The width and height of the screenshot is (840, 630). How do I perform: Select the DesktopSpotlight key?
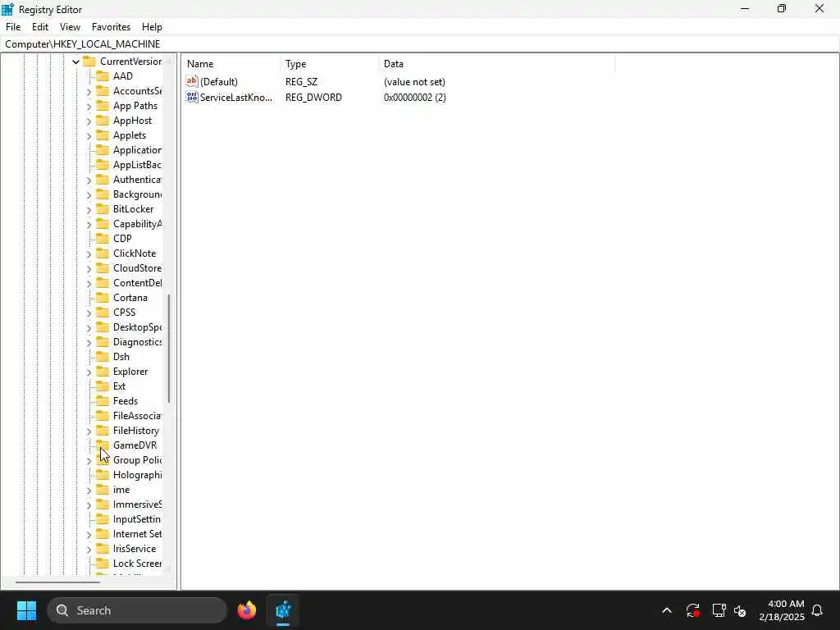click(x=137, y=327)
